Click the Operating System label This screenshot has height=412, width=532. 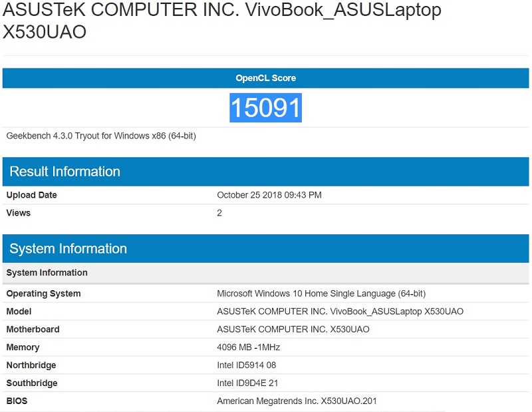pyautogui.click(x=43, y=294)
